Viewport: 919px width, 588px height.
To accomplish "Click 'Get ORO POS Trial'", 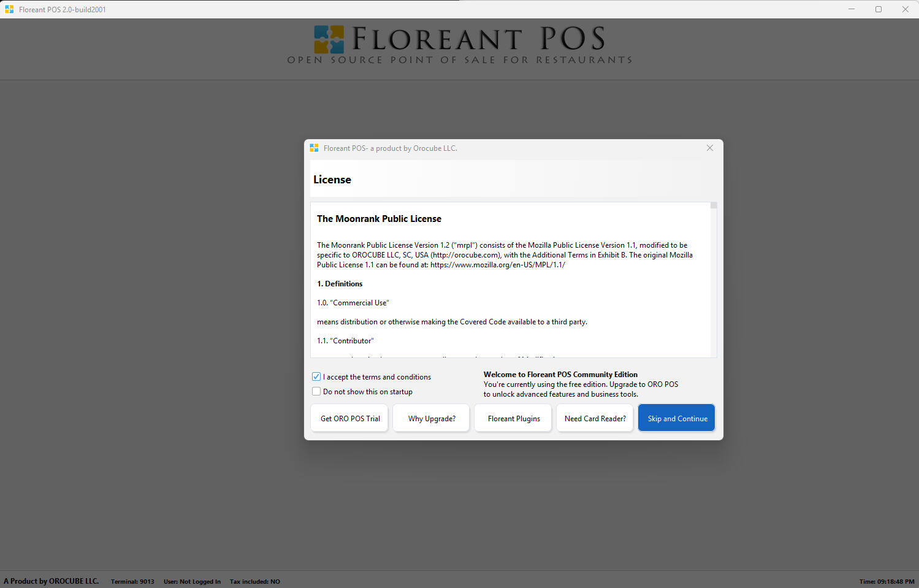I will [x=349, y=418].
